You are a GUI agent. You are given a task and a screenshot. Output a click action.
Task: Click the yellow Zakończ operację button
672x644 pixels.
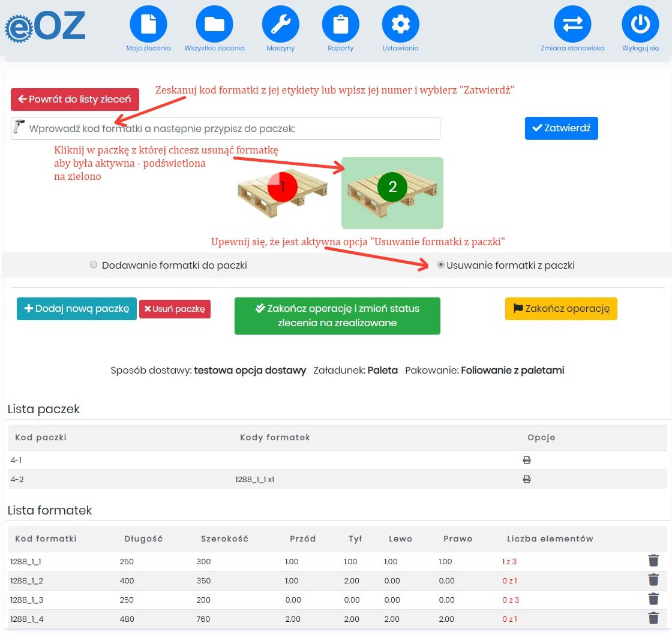561,309
